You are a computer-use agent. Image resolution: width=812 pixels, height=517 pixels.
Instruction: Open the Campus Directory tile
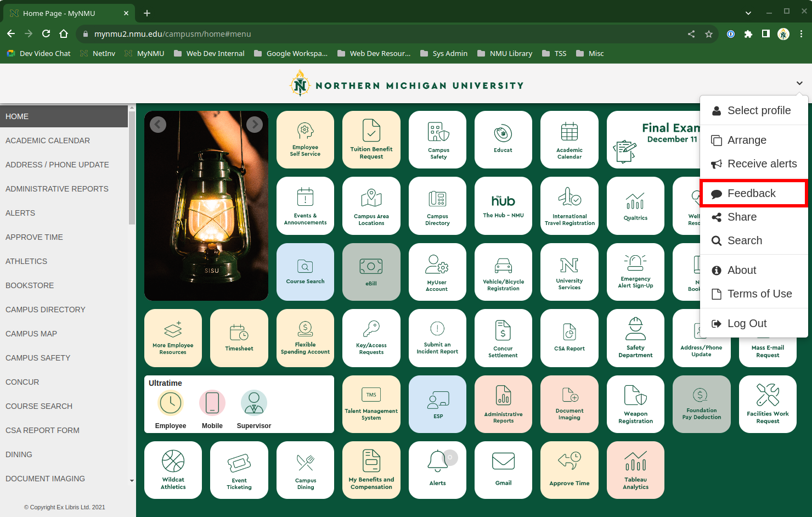click(437, 206)
